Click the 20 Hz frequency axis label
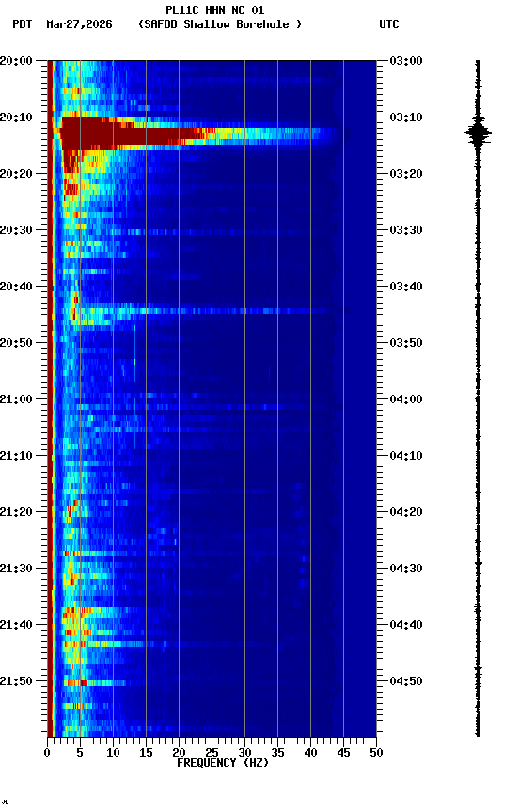519x812 pixels. (179, 754)
